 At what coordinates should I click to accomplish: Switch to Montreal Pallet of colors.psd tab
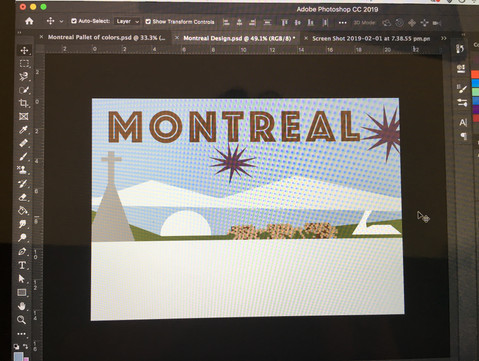106,37
